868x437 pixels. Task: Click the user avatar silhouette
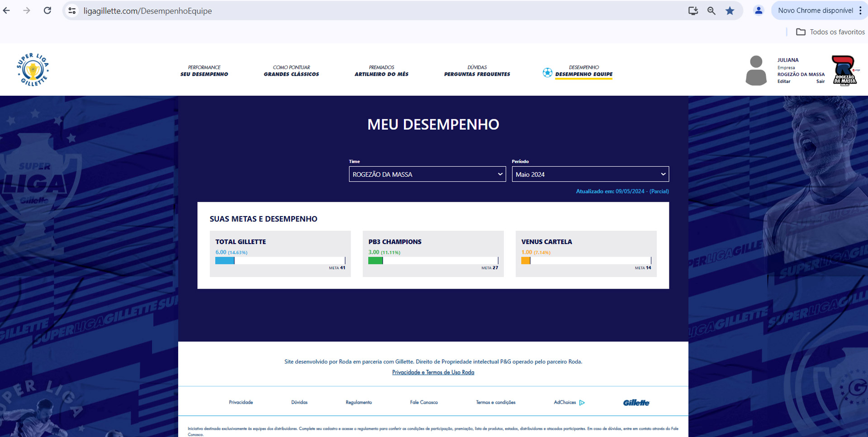[755, 70]
